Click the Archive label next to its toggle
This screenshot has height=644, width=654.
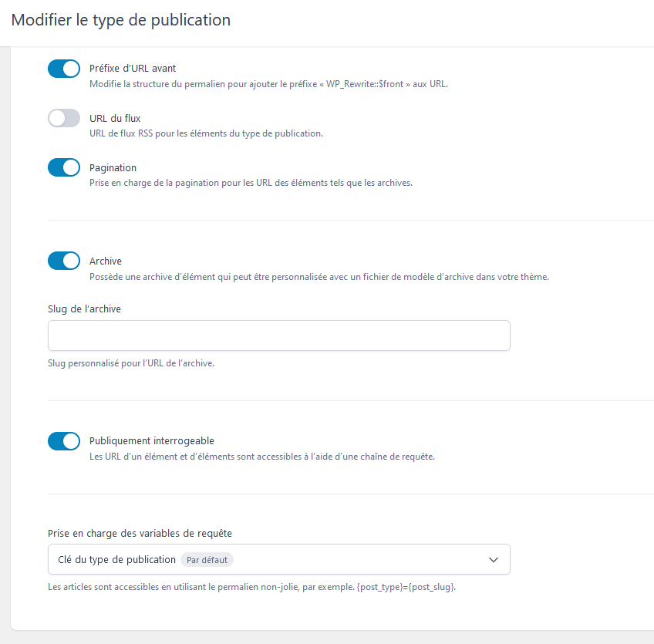[106, 261]
